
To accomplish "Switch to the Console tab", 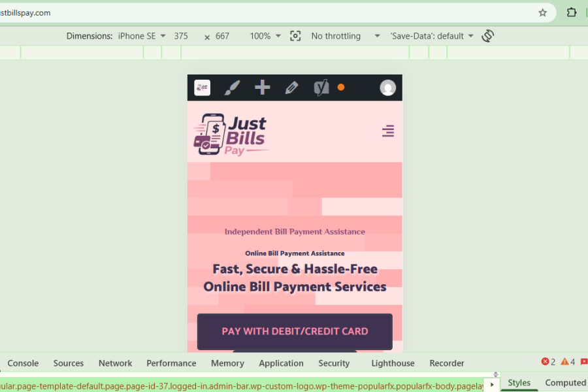I will (x=23, y=363).
